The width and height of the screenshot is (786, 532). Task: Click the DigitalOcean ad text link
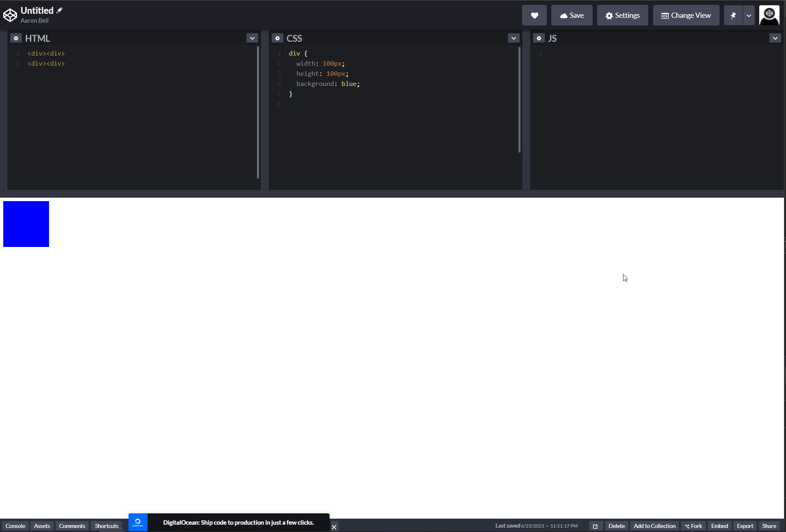coord(238,522)
